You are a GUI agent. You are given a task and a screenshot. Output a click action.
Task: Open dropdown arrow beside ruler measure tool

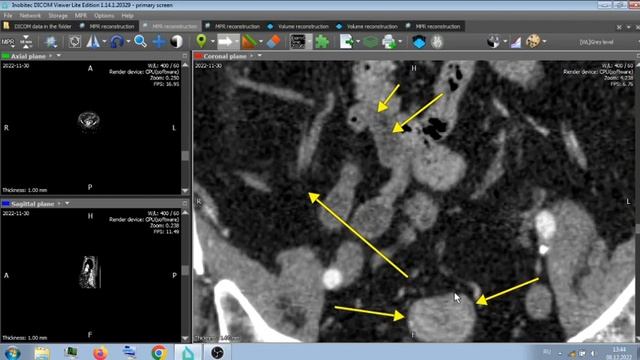[261, 42]
